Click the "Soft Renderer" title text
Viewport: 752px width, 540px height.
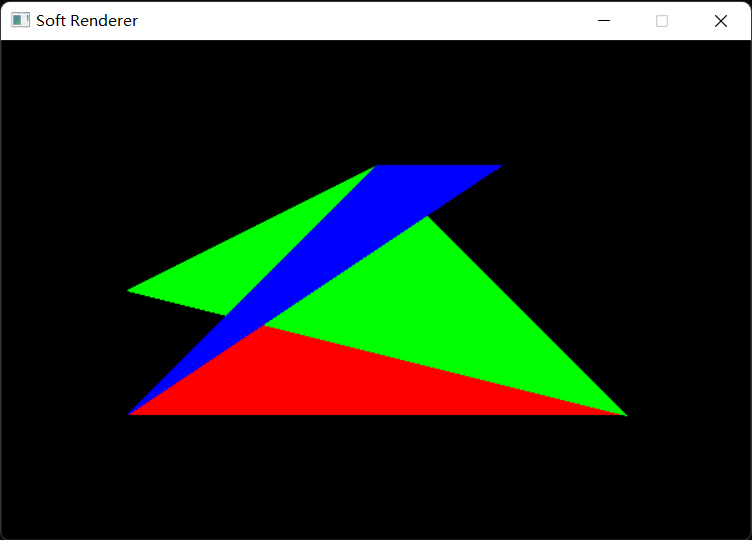click(87, 21)
